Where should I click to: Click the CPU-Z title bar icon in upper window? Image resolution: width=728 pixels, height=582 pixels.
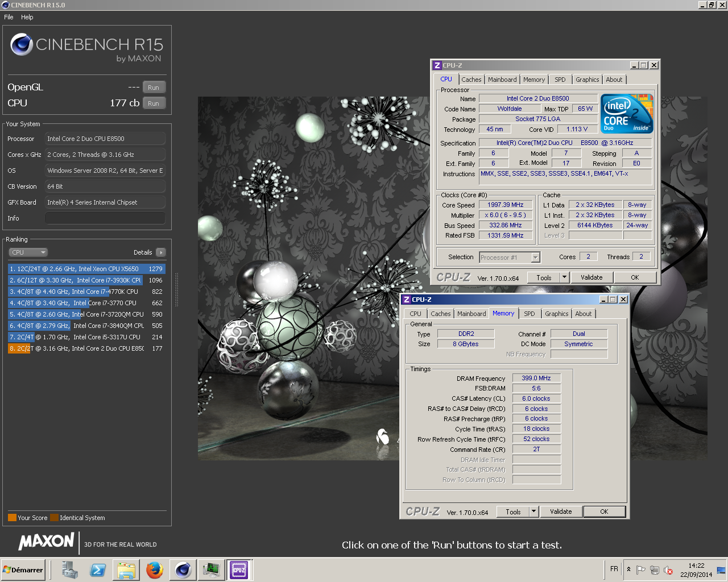(437, 65)
